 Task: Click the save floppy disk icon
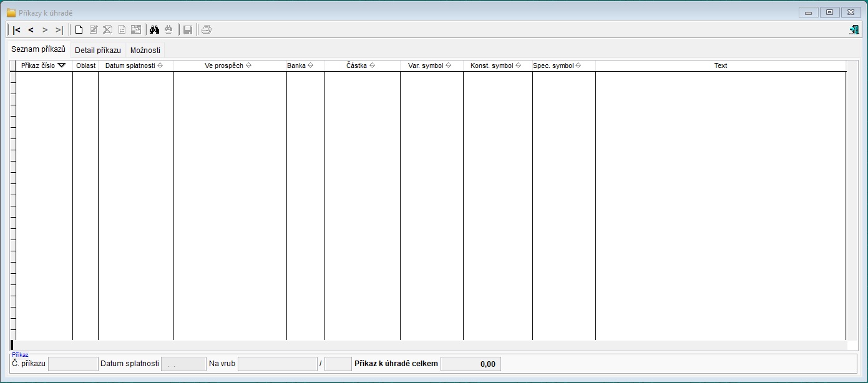click(x=187, y=29)
